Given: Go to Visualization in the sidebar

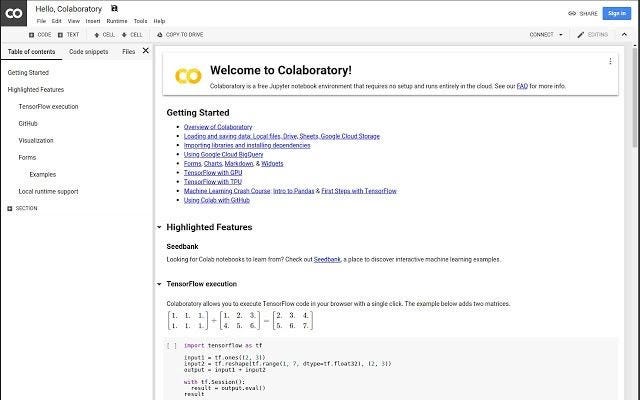Looking at the screenshot, I should point(36,140).
